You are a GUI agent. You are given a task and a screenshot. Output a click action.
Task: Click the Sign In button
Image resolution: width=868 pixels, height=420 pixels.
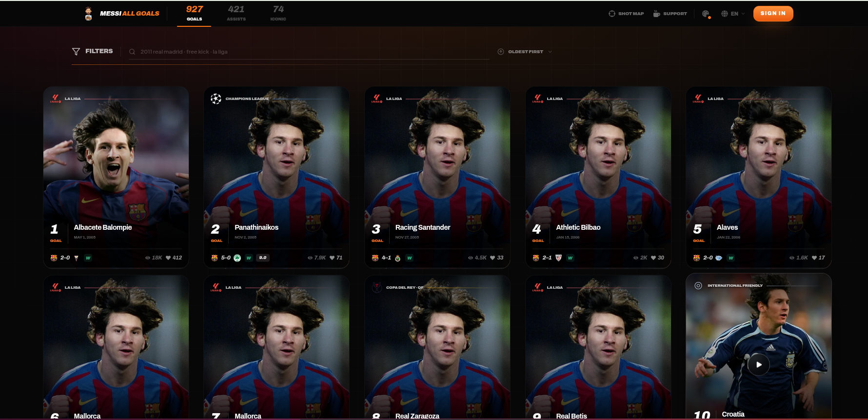773,14
